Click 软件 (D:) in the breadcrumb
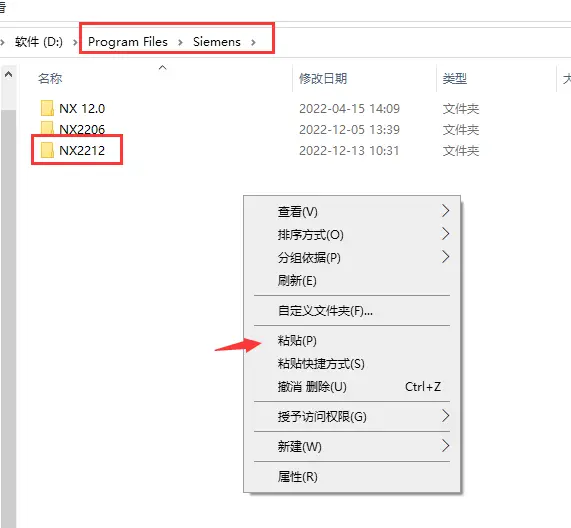The width and height of the screenshot is (571, 528). pyautogui.click(x=39, y=42)
